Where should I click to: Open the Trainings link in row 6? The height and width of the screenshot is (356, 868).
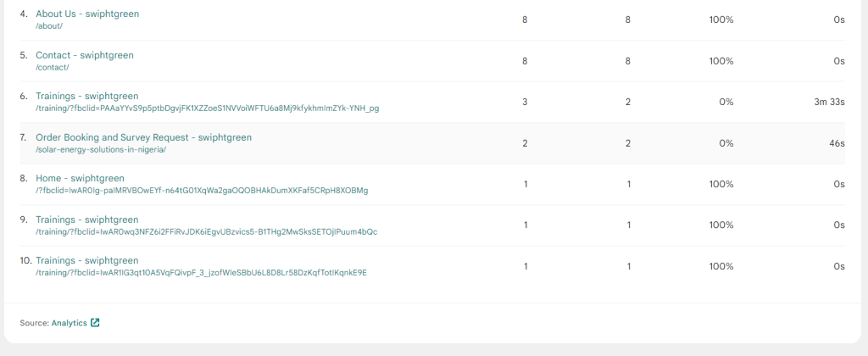86,96
